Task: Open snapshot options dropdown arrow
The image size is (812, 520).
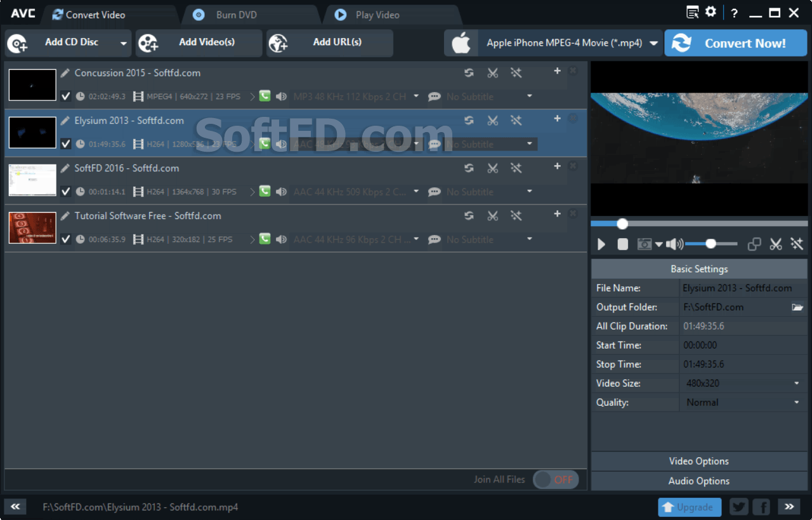Action: pos(658,244)
